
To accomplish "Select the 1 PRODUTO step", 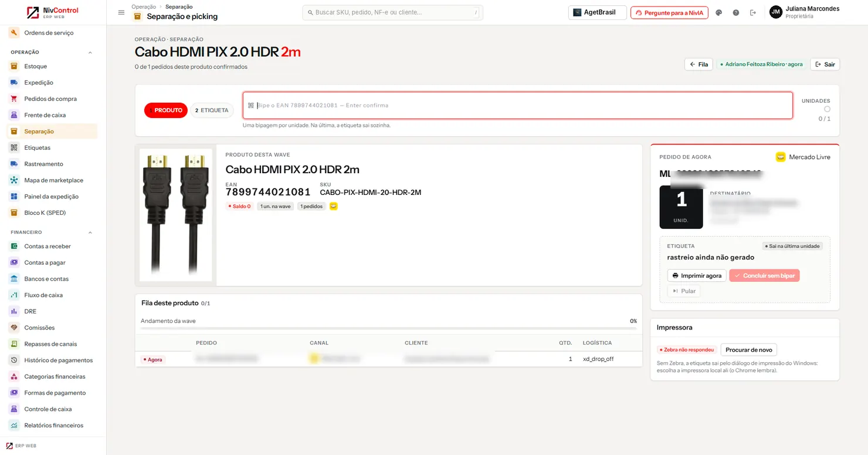I will [166, 110].
